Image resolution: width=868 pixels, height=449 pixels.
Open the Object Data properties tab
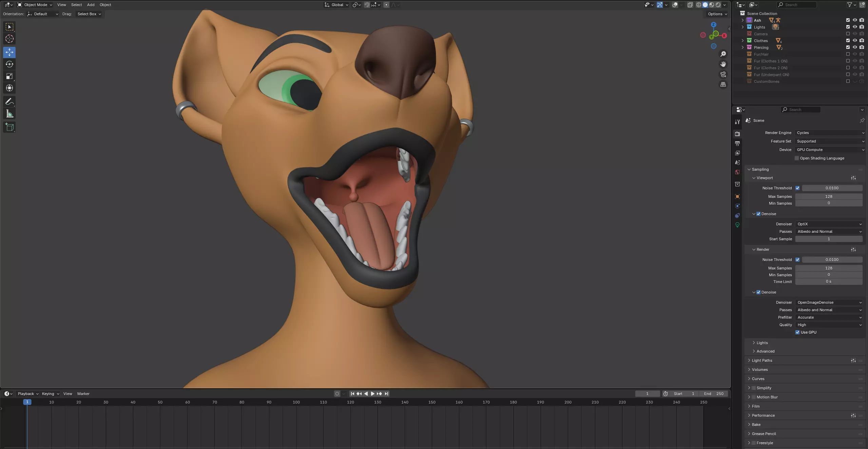point(737,225)
